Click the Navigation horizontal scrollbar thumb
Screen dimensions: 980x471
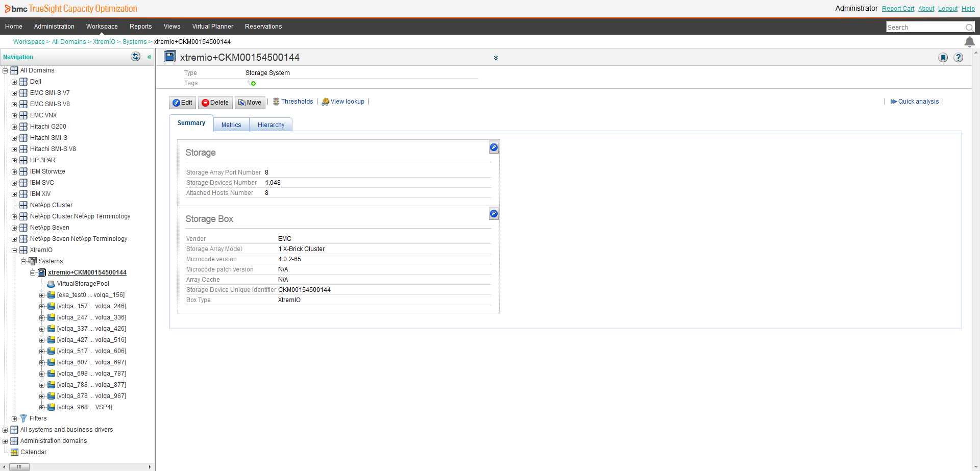[19, 467]
